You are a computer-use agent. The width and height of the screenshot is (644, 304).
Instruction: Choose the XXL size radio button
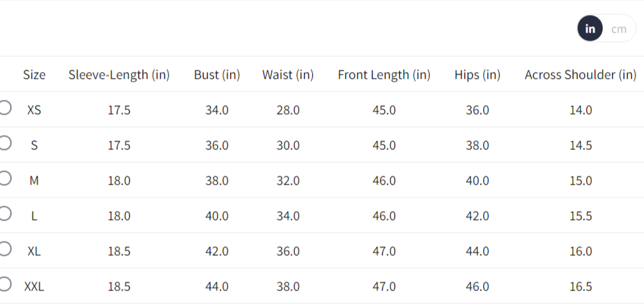4,285
